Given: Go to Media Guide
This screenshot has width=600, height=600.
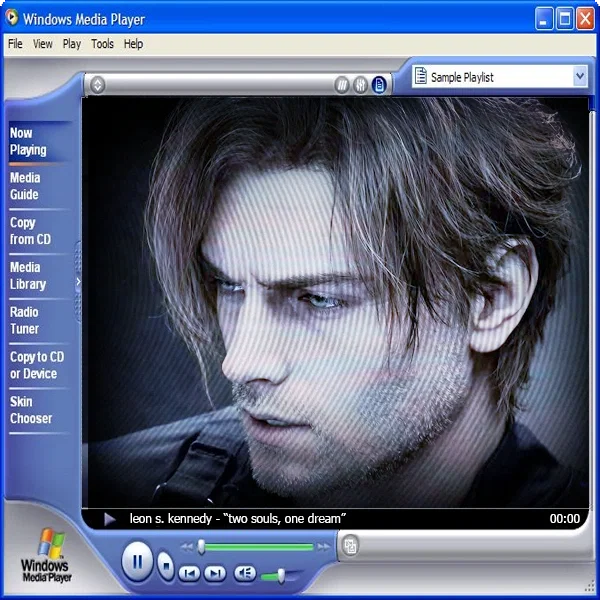Looking at the screenshot, I should tap(25, 186).
